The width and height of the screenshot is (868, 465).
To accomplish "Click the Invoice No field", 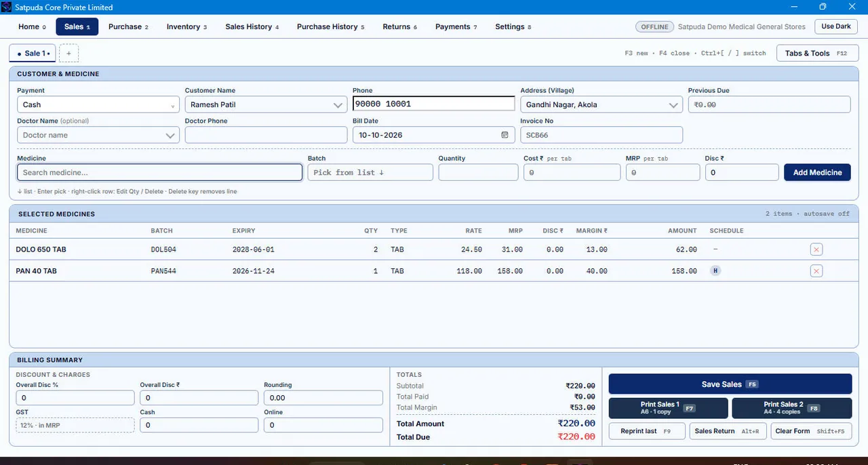I will tap(601, 135).
